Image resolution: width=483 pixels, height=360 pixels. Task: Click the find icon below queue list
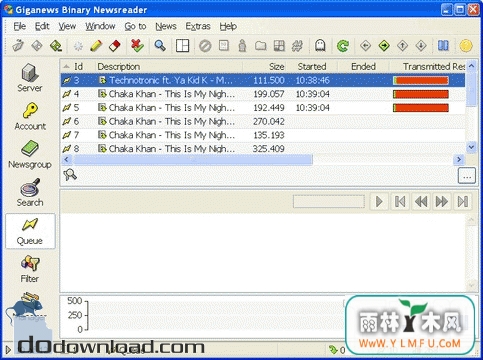pos(70,175)
